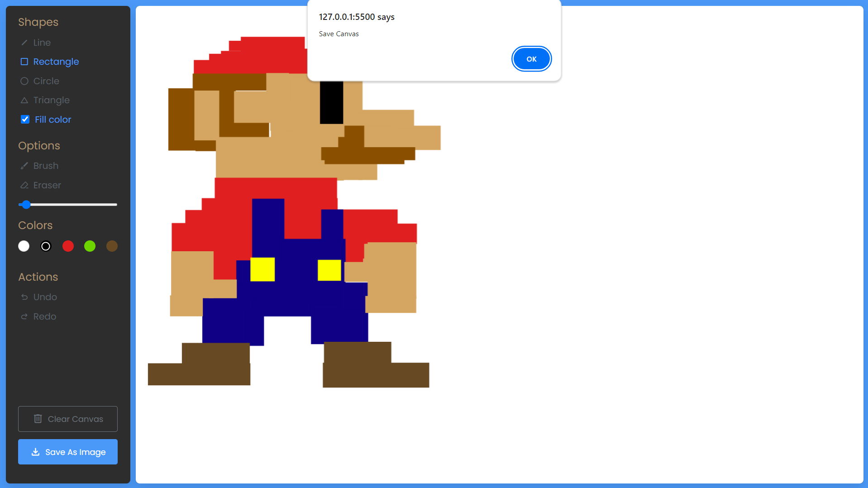
Task: Pick the Triangle shape icon
Action: [x=24, y=100]
